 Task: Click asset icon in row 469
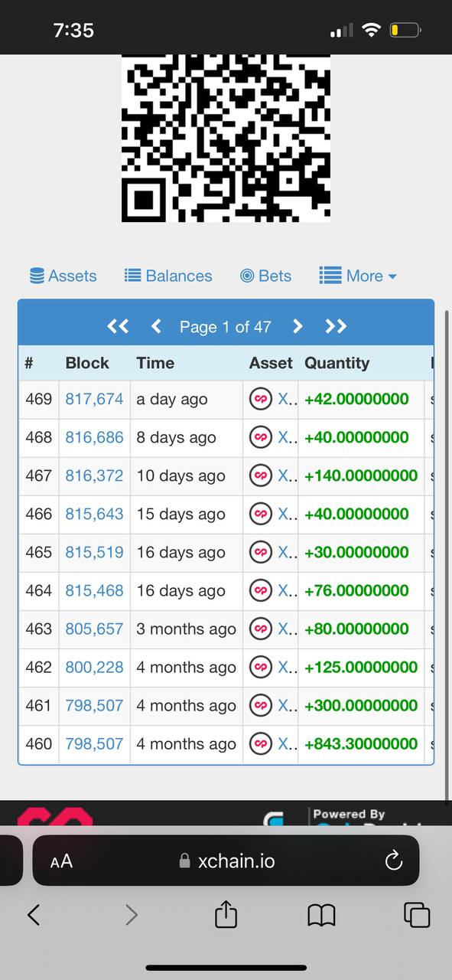(x=261, y=399)
